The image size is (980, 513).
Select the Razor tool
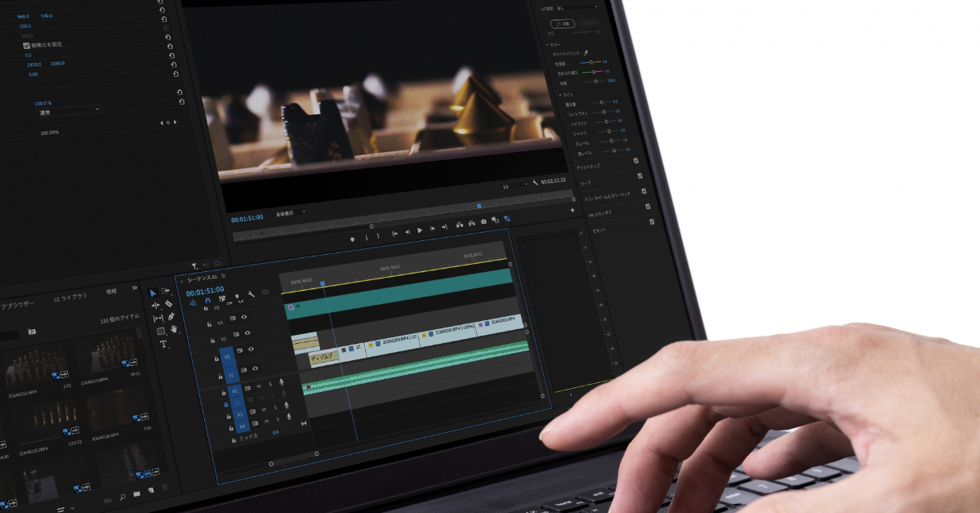point(168,303)
